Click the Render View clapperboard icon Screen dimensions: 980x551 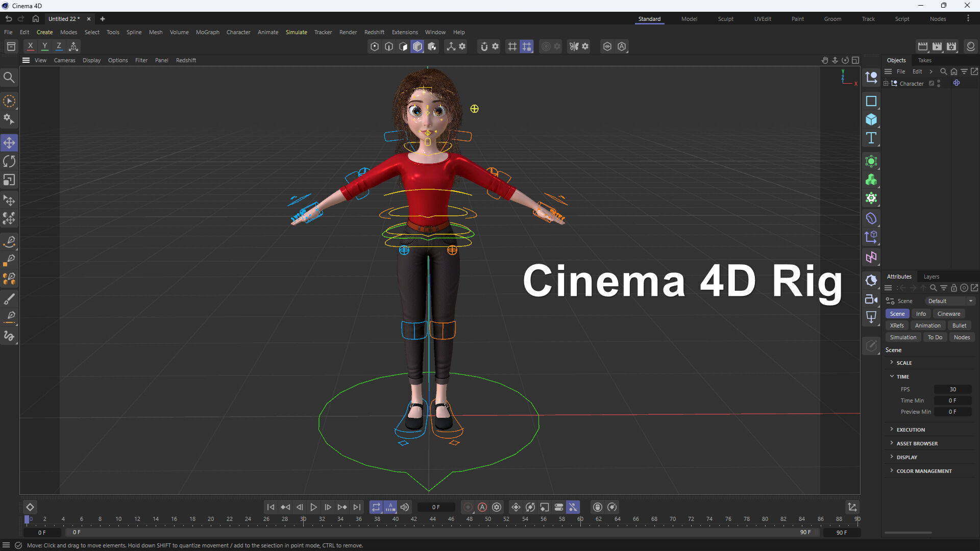(x=923, y=46)
